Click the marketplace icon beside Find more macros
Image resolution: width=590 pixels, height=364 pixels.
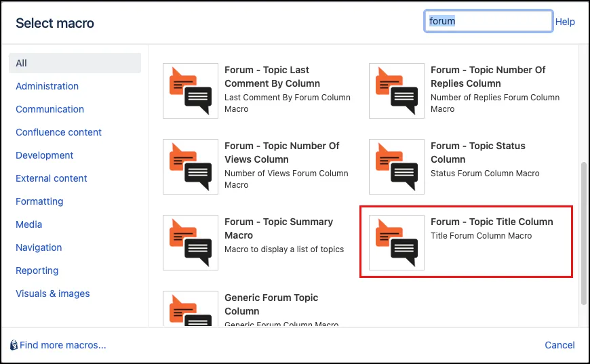point(14,345)
